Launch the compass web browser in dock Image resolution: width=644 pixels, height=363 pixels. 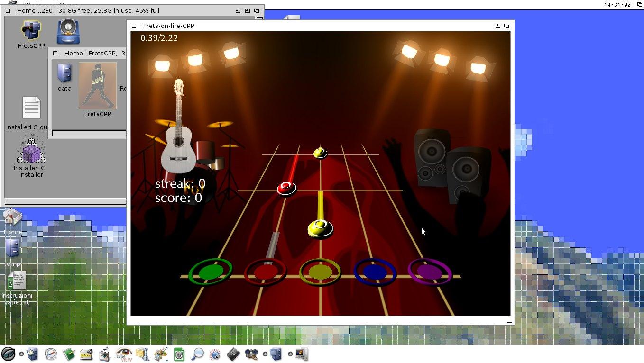[x=51, y=354]
